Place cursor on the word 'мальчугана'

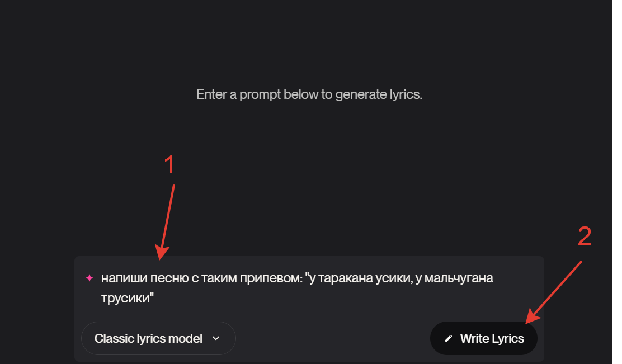(459, 278)
